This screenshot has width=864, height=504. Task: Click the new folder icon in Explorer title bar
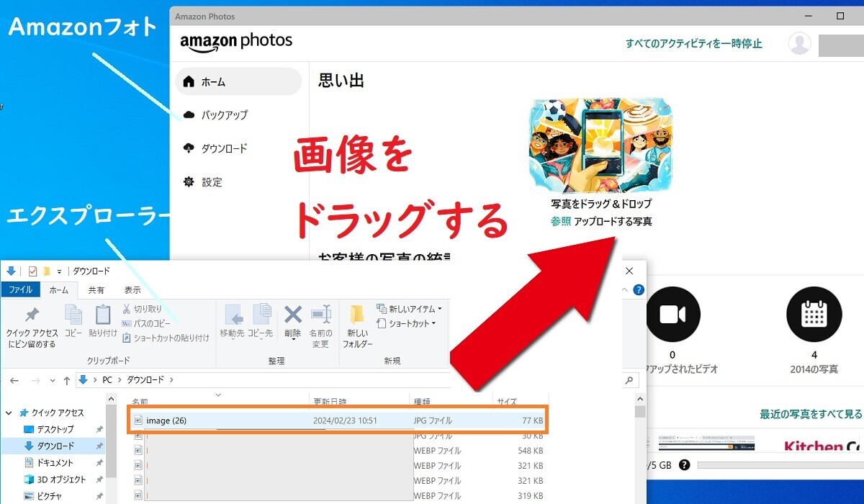(46, 271)
